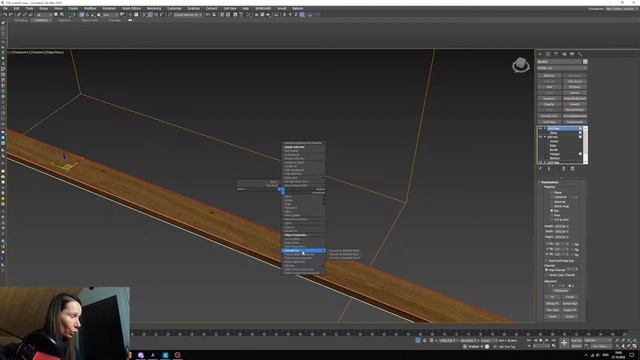Restrict transform to X axis
Viewport: 640px width, 360px height.
coord(284,15)
